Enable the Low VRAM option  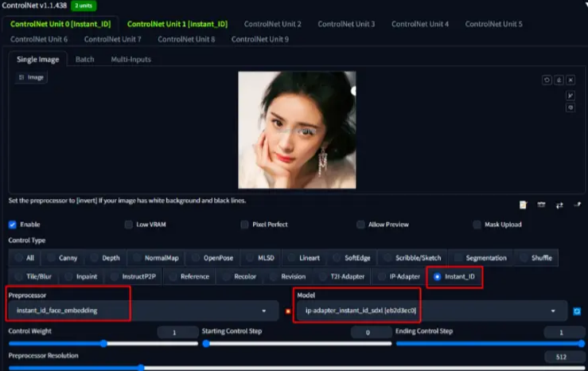(x=129, y=225)
